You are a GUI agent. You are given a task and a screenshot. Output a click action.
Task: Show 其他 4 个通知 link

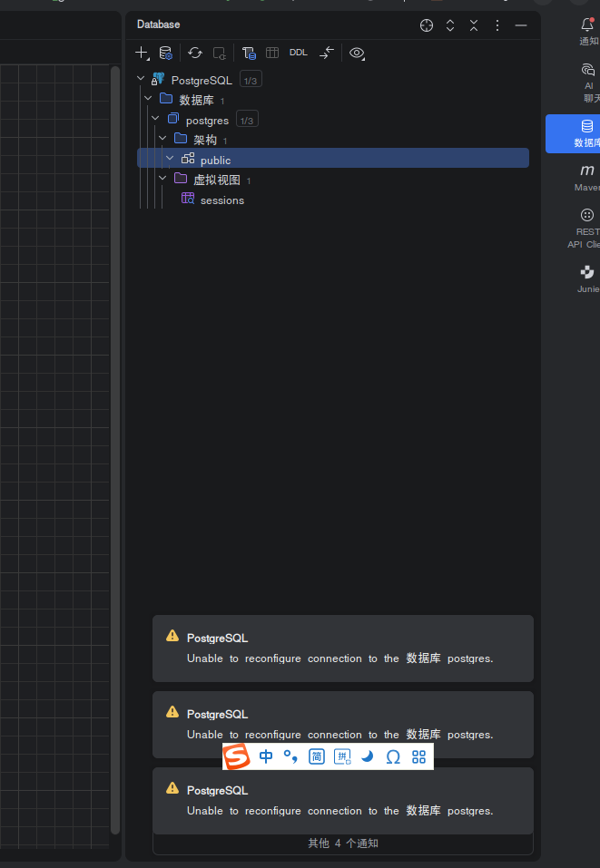click(x=343, y=844)
